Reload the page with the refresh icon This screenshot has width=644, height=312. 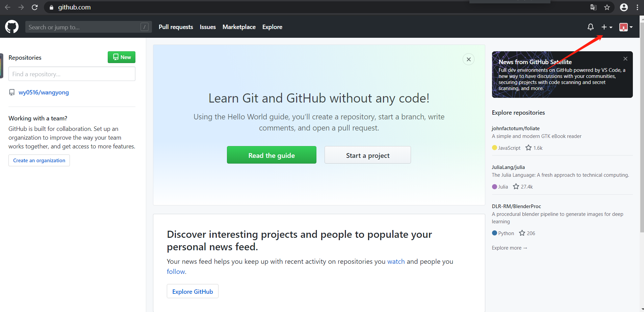(x=34, y=7)
